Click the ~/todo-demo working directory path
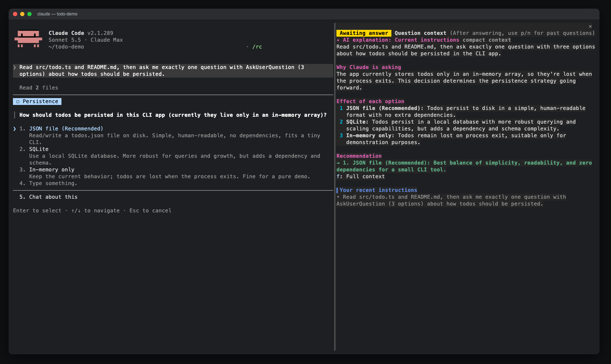This screenshot has height=364, width=611. [66, 47]
